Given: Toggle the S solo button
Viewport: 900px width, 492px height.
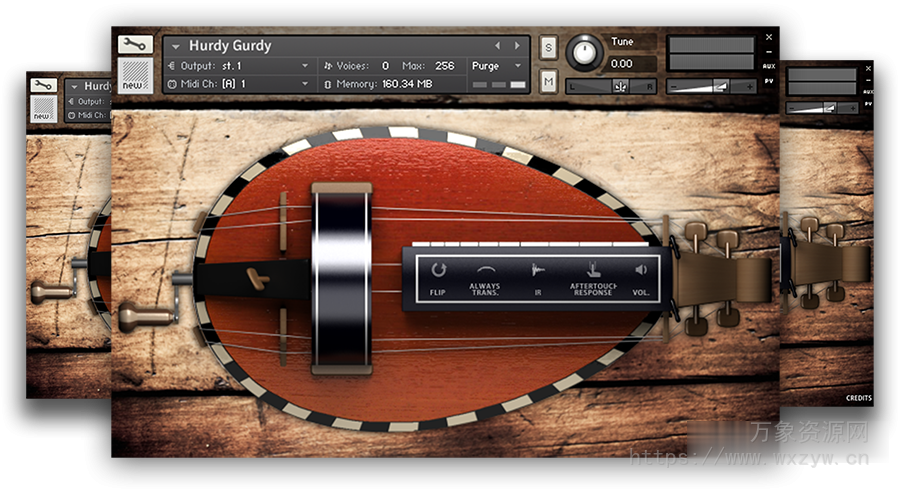Looking at the screenshot, I should (x=548, y=48).
